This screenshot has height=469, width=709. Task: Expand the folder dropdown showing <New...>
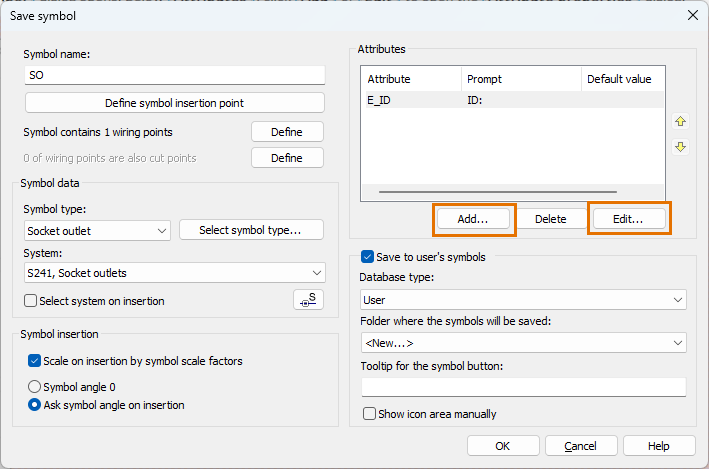524,343
